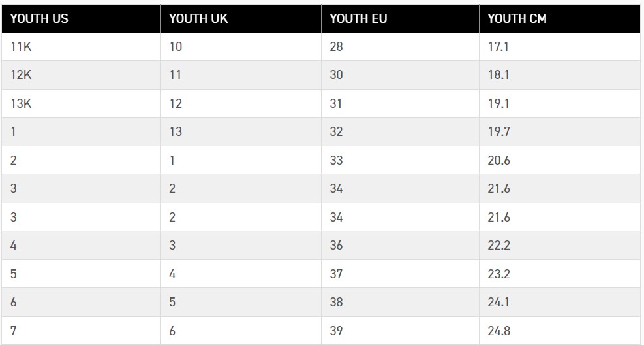Click the EU size 28 cell
Screen dimensions: 644x345
point(400,46)
